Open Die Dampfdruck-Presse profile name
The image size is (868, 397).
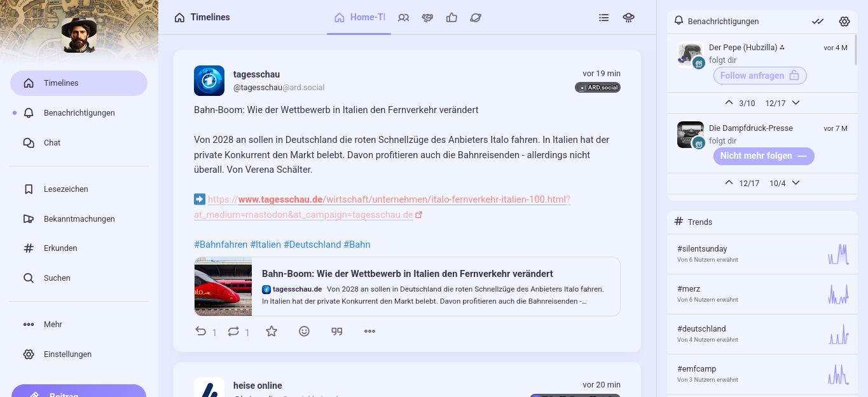click(751, 128)
